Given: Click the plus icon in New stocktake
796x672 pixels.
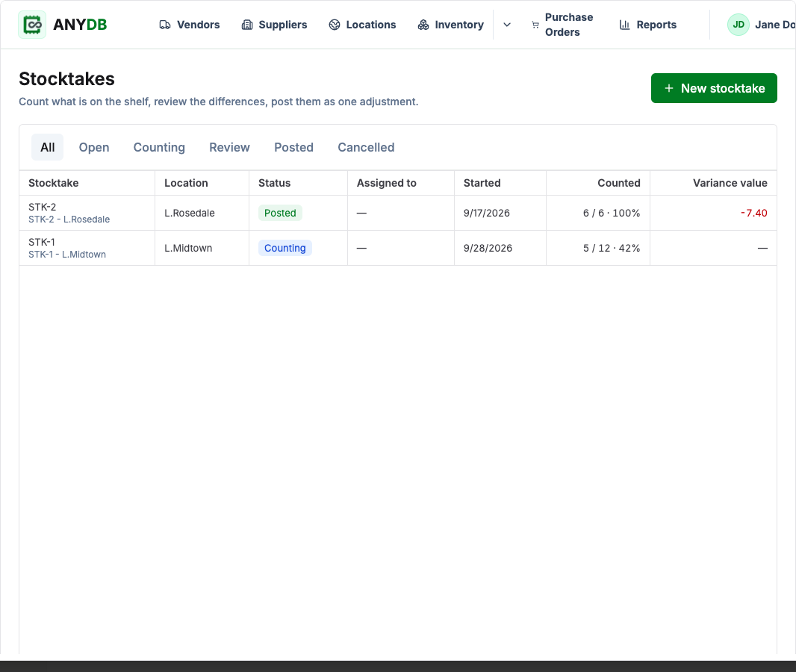Looking at the screenshot, I should 669,88.
